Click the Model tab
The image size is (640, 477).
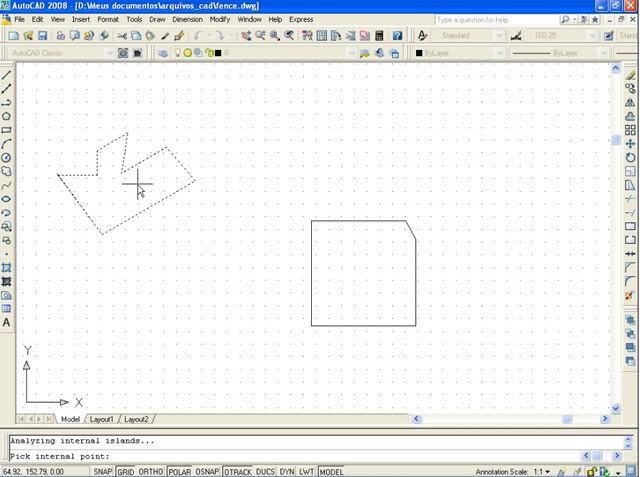point(70,419)
